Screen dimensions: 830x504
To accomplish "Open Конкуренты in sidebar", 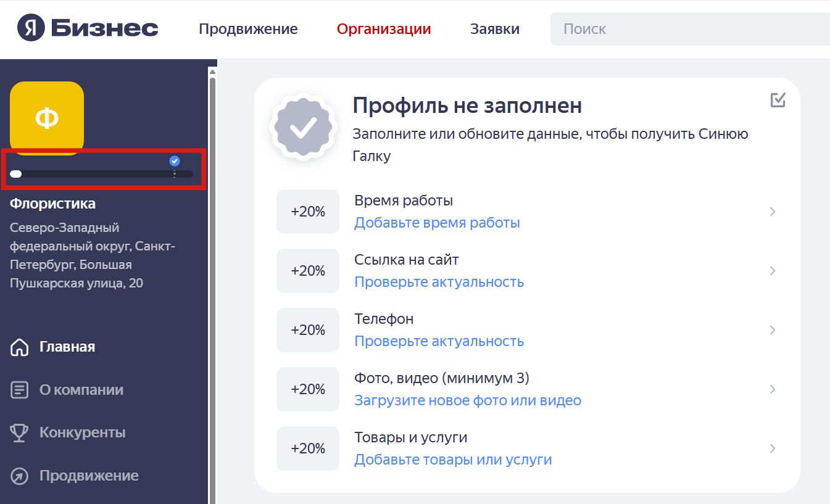I will 83,432.
